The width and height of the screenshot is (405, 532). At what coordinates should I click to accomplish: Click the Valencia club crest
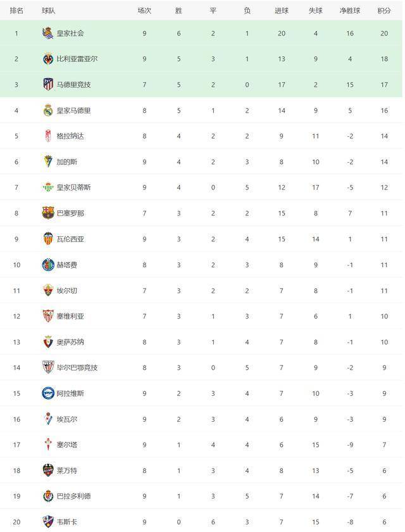[48, 239]
